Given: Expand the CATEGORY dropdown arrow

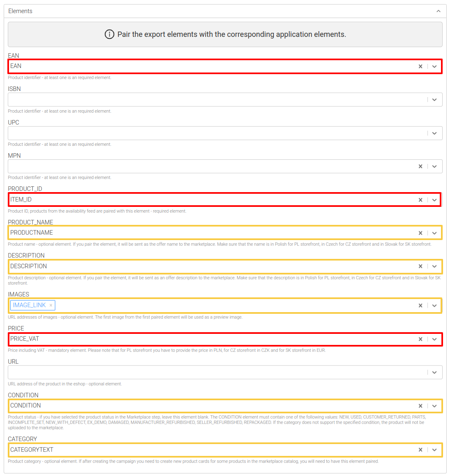Looking at the screenshot, I should pos(434,450).
